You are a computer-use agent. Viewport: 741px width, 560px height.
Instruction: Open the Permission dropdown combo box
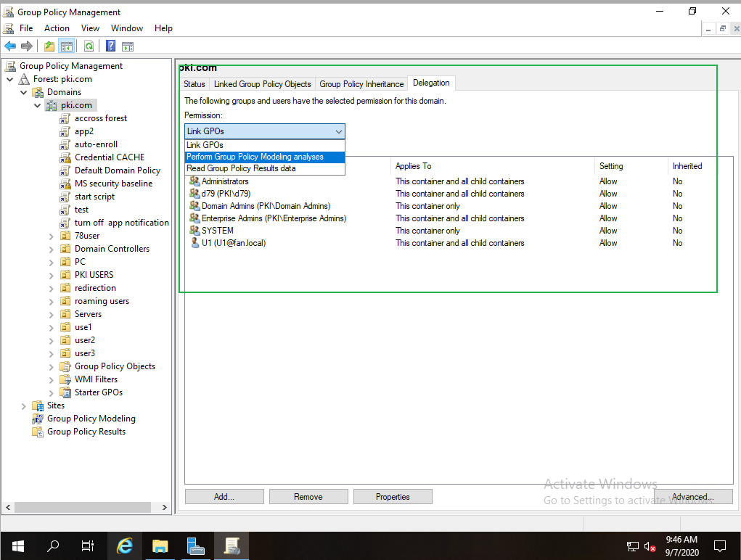pyautogui.click(x=265, y=131)
